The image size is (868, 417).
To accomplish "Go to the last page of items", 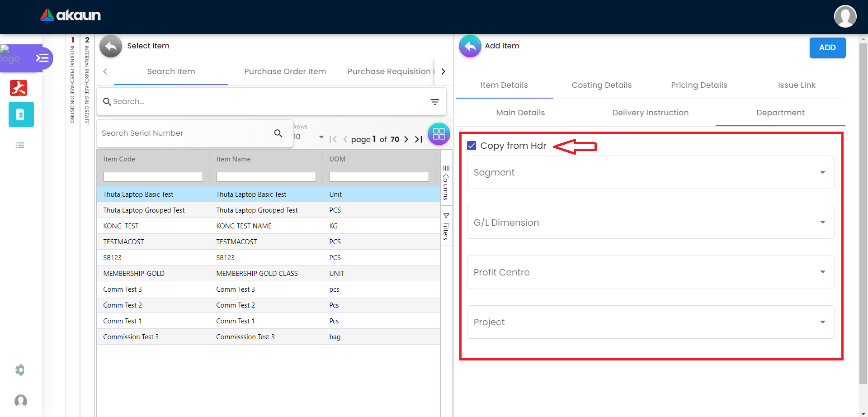I will tap(419, 139).
